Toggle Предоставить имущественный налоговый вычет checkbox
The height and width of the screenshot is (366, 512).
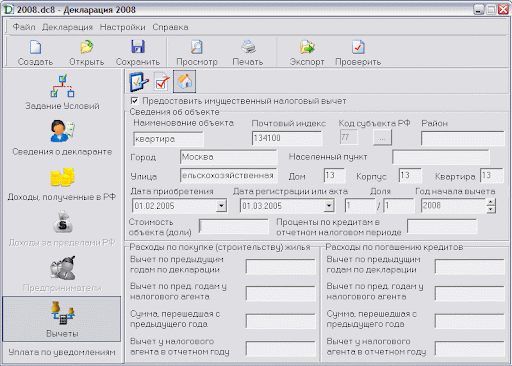coord(135,101)
